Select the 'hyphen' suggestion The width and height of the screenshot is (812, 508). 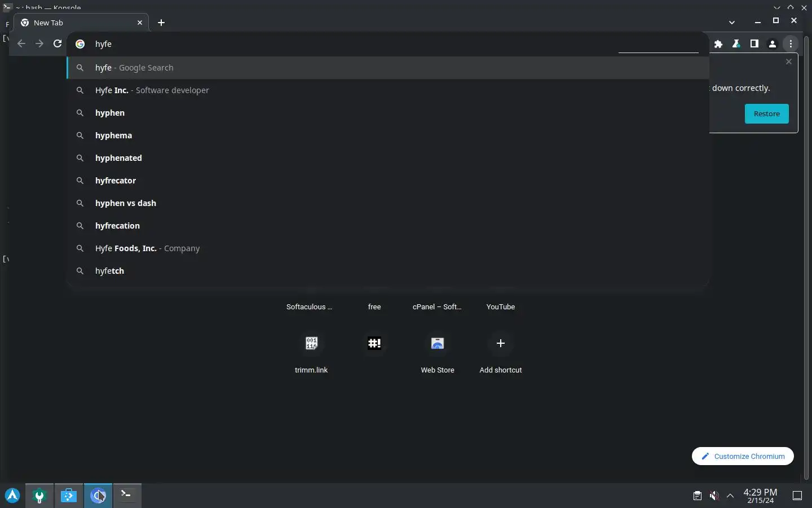point(388,113)
